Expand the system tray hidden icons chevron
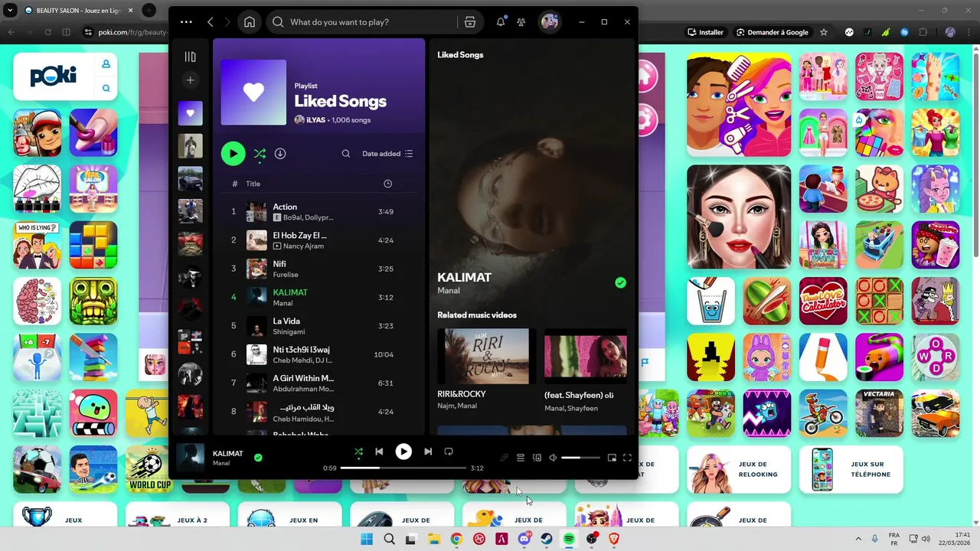The image size is (980, 551). (x=857, y=539)
